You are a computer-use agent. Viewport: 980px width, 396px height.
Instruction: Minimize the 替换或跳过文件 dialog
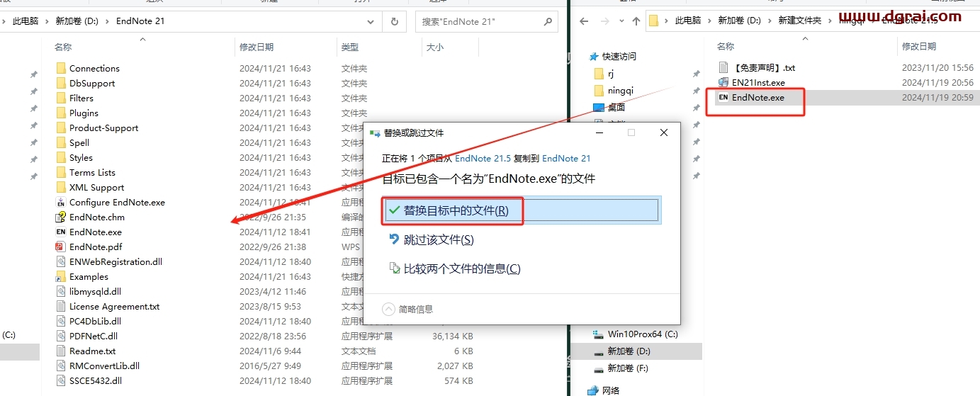599,132
